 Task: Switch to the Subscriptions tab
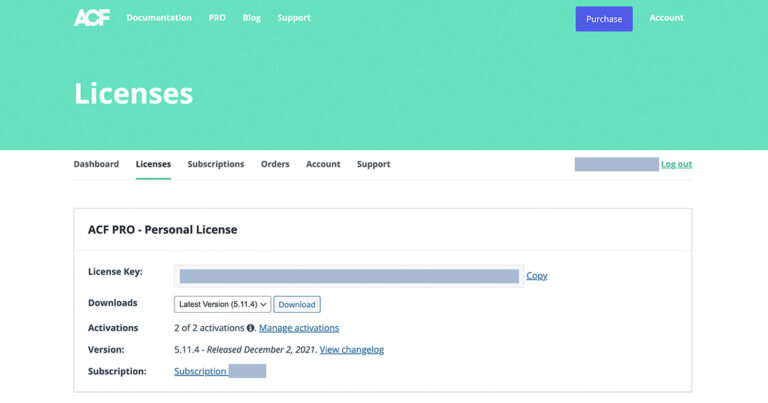point(216,164)
